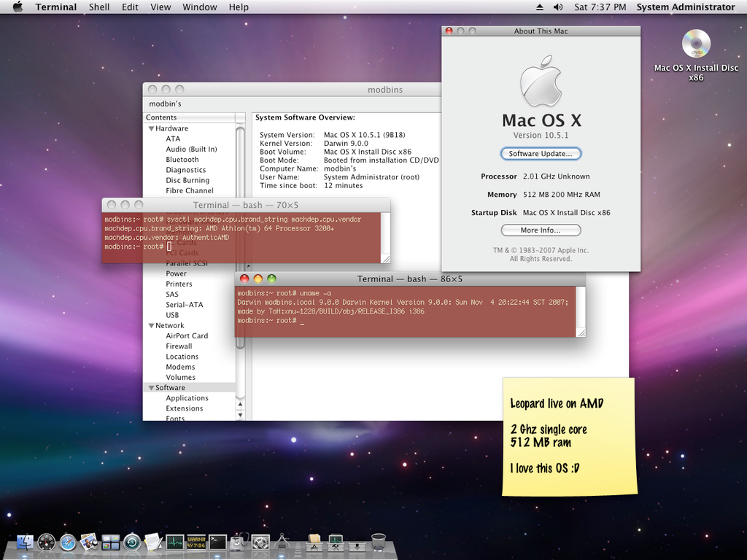
Task: Open Time Machine in the Dock
Action: click(x=132, y=542)
